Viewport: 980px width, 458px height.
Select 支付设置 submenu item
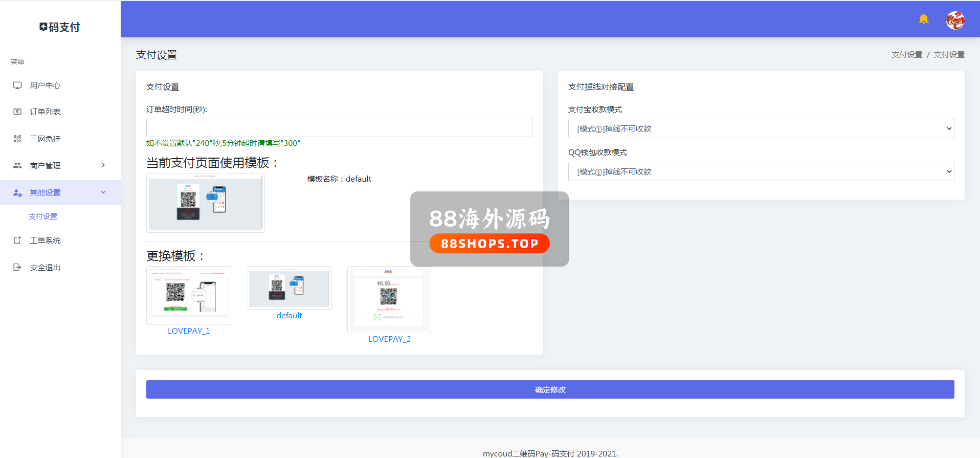pos(43,216)
